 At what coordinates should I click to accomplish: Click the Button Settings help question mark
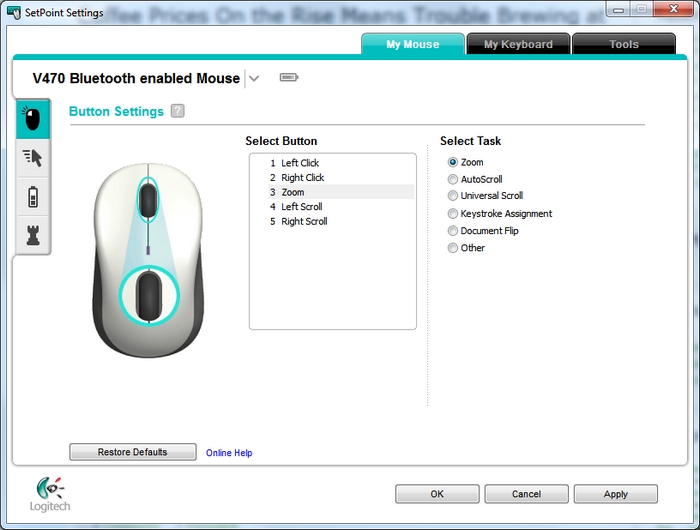178,111
